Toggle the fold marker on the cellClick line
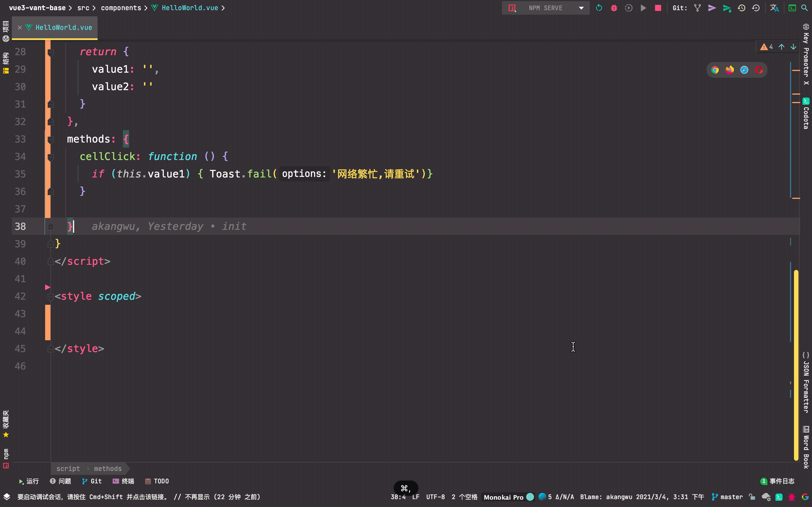This screenshot has height=507, width=812. pos(51,157)
